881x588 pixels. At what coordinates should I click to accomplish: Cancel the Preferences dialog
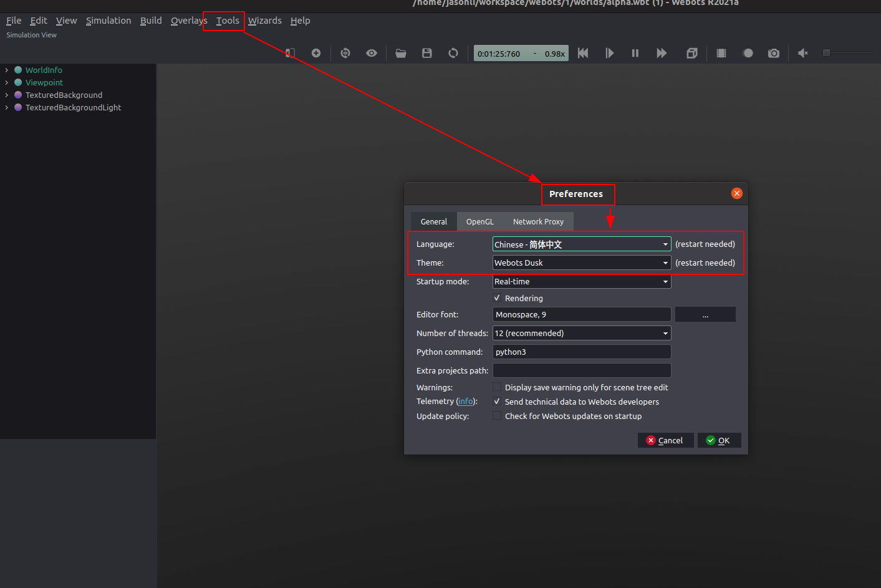665,440
